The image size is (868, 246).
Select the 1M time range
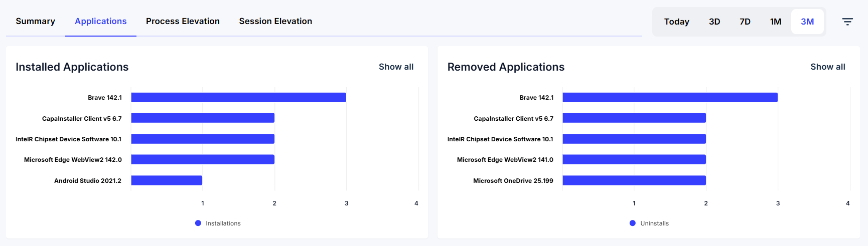pyautogui.click(x=776, y=22)
